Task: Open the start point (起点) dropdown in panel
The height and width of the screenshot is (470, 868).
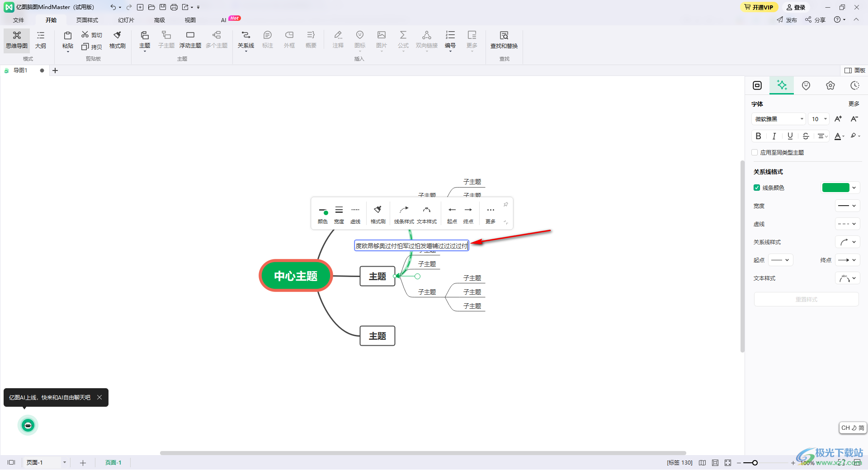Action: click(780, 260)
